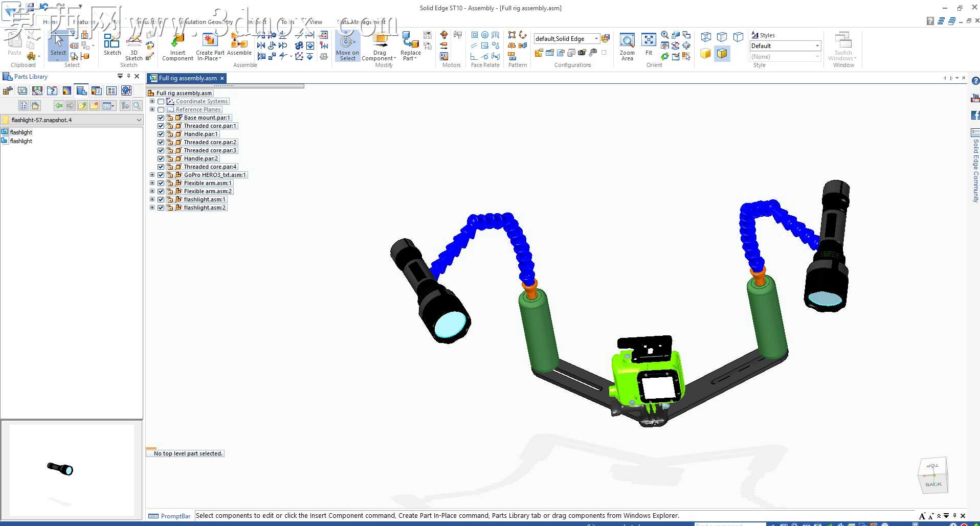The width and height of the screenshot is (980, 526).
Task: Expand the flashlight.asm:1 node
Action: click(152, 199)
